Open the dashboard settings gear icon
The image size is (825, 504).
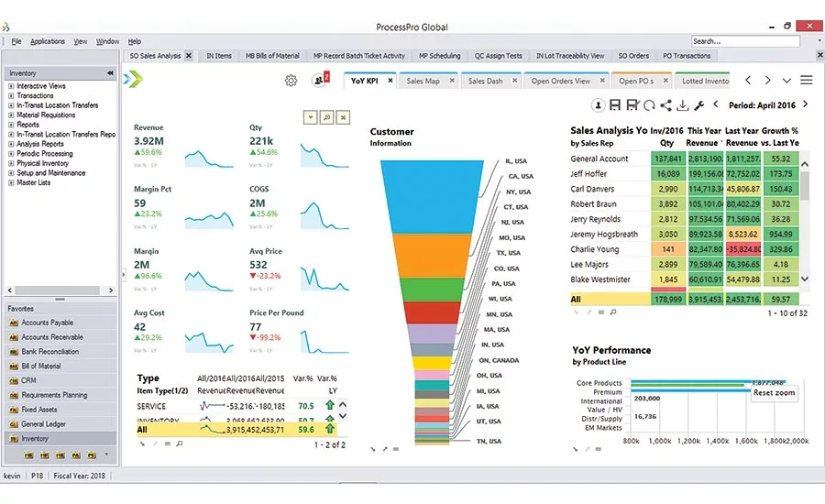click(291, 81)
